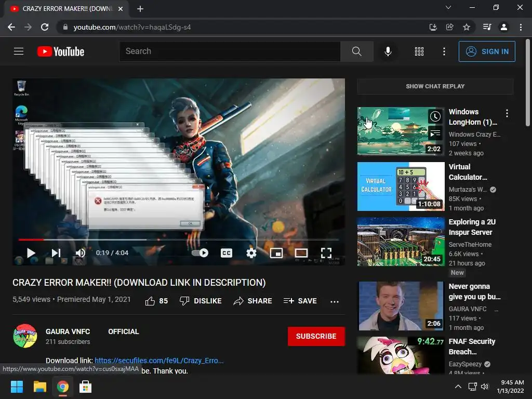Mute the video volume
This screenshot has width=532, height=399.
pos(81,253)
